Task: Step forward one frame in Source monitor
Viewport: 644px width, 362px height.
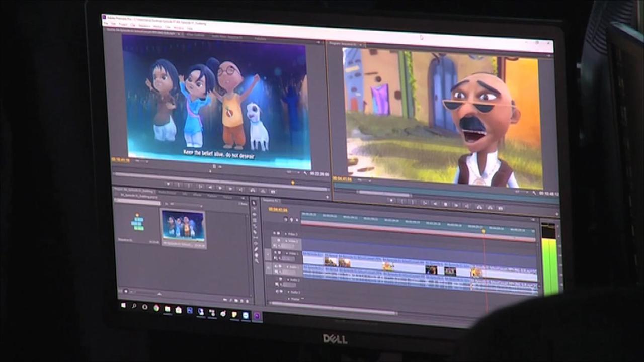Action: point(230,189)
